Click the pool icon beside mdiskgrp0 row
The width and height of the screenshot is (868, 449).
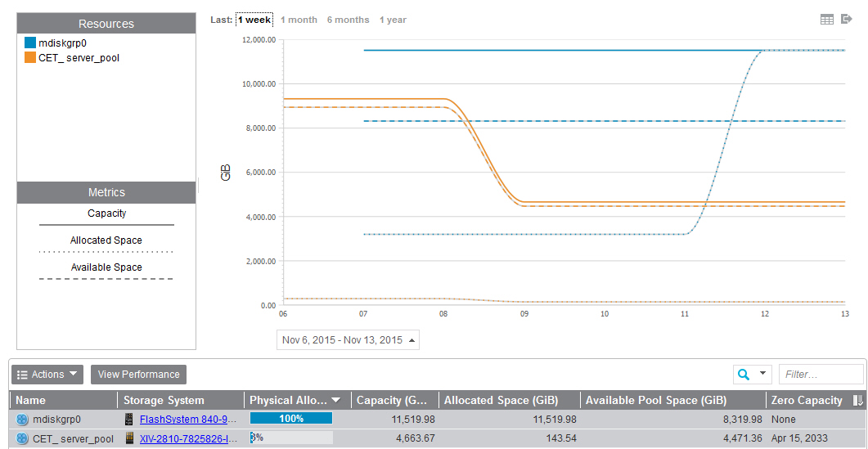[x=22, y=420]
